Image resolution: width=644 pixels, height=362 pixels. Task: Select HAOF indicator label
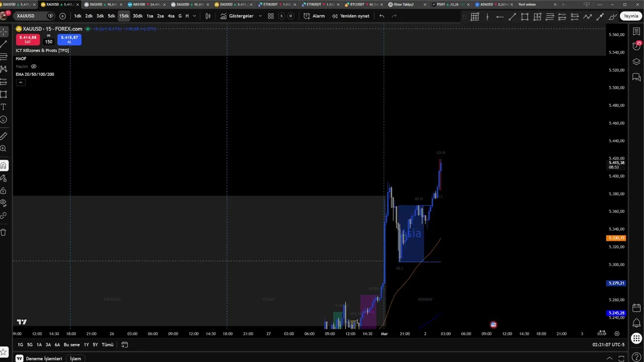21,59
